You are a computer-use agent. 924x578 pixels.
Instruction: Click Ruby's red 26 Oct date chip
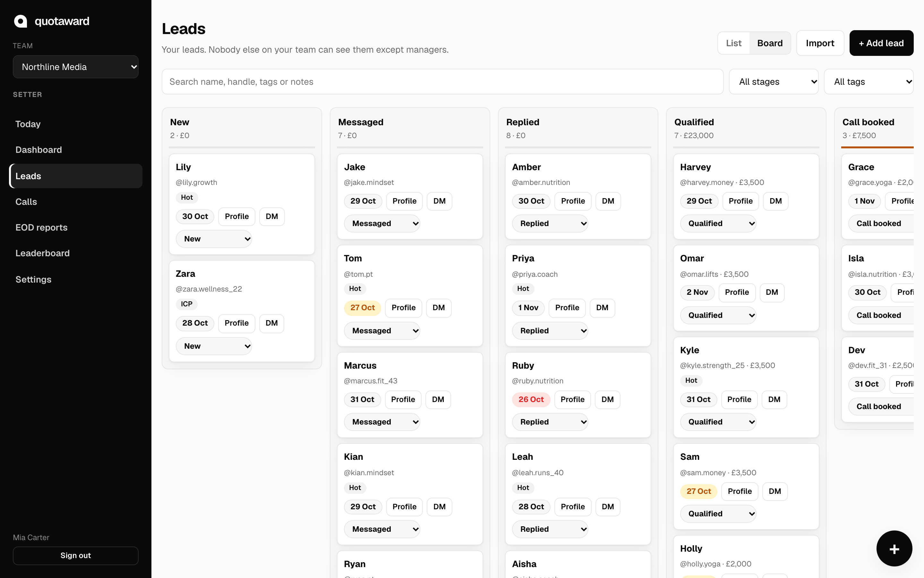[531, 399]
